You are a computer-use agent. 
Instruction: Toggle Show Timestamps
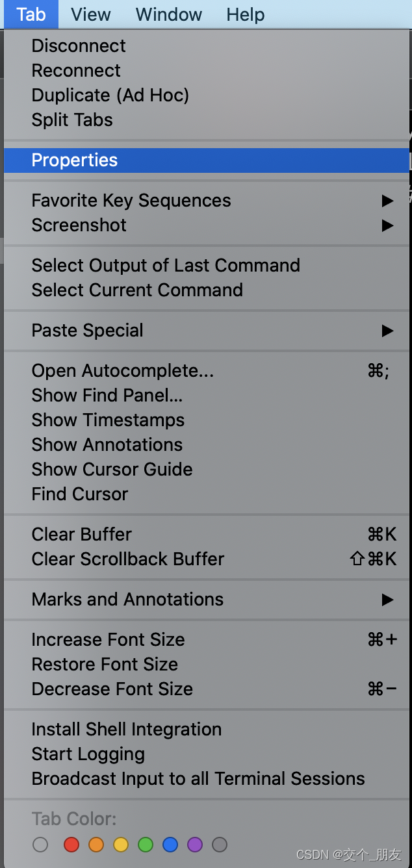coord(207,420)
